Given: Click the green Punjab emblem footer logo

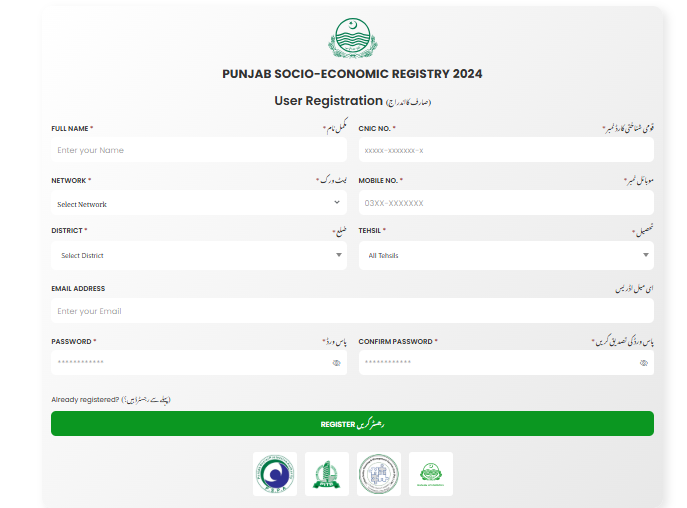Looking at the screenshot, I should click(x=431, y=474).
